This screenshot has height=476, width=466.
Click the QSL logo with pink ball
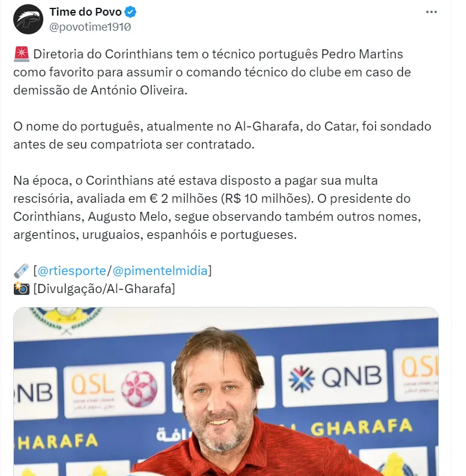115,389
